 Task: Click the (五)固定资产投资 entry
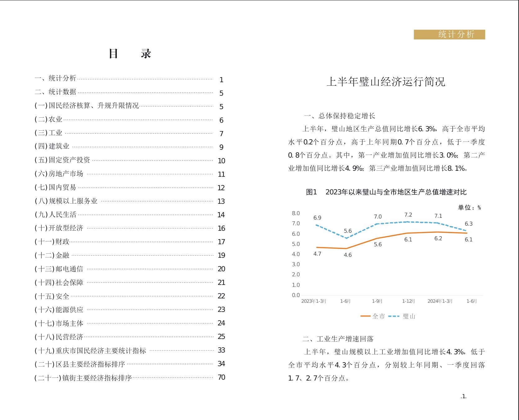click(130, 160)
